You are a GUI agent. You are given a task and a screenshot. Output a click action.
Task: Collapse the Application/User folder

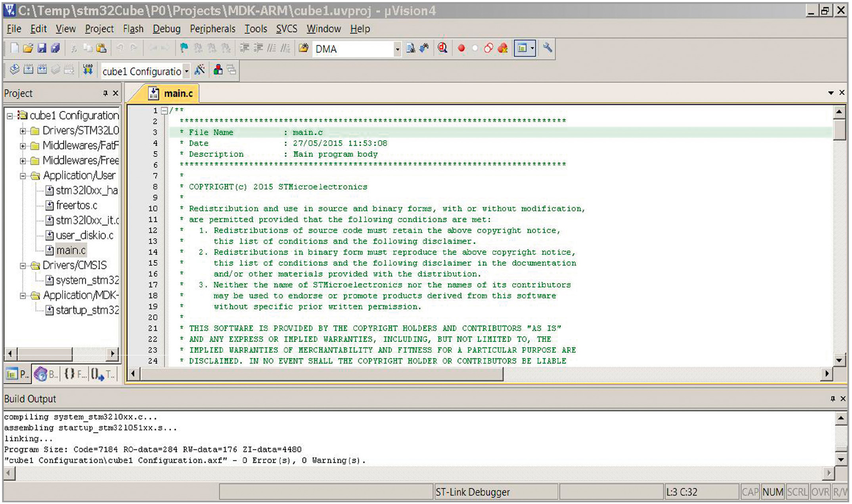pyautogui.click(x=23, y=176)
